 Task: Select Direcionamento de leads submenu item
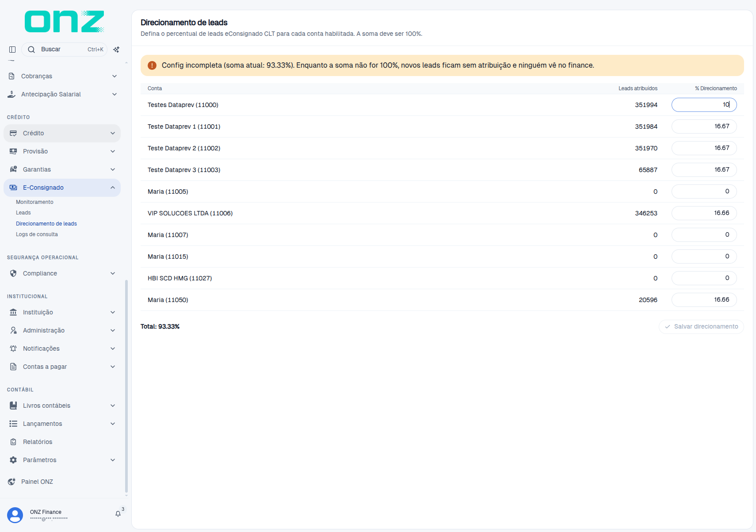click(x=46, y=224)
